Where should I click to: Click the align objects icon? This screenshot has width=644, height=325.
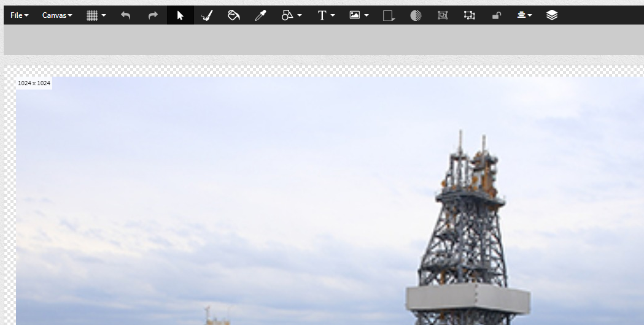[521, 15]
